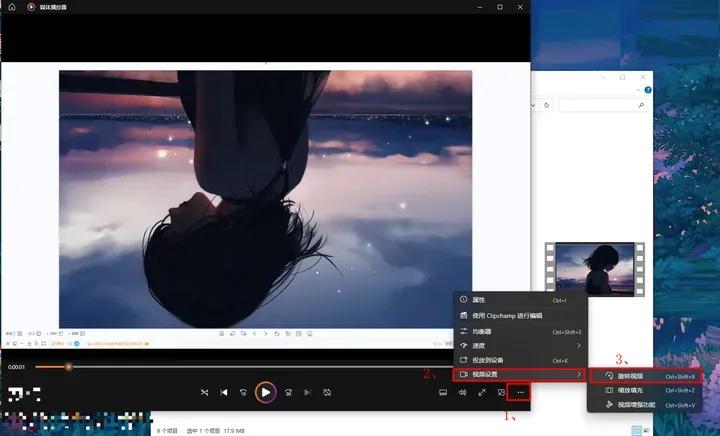Toggle shuffle playback
The width and height of the screenshot is (720, 436).
[204, 392]
